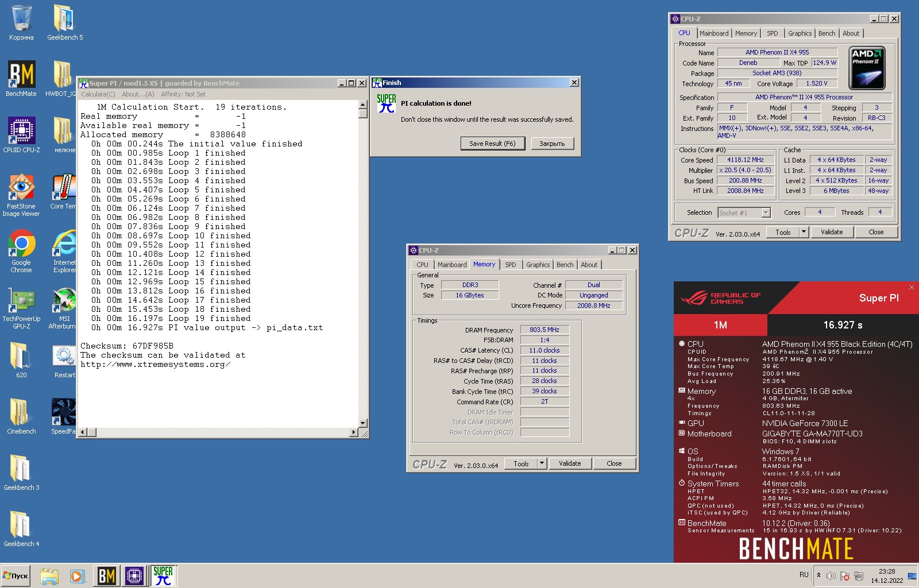Close the BenchMate Super PI result panel

912,287
